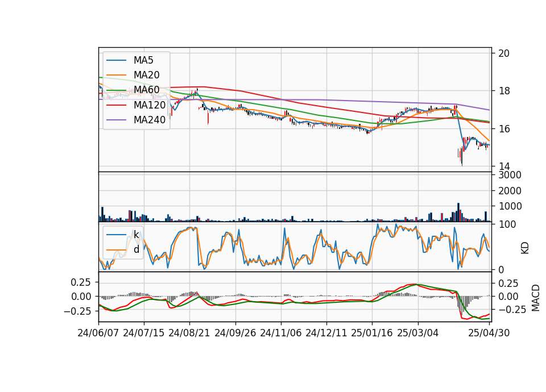Click the MA240 legend label
The height and width of the screenshot is (392, 546).
[x=150, y=120]
